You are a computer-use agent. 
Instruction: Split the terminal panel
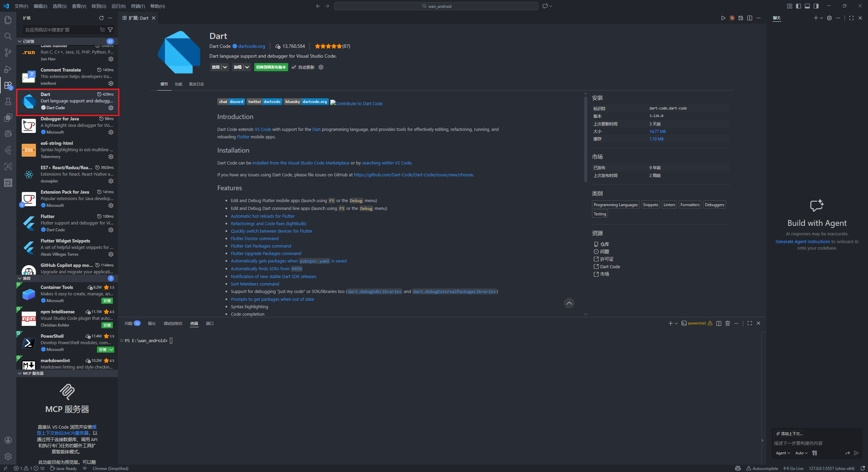719,323
